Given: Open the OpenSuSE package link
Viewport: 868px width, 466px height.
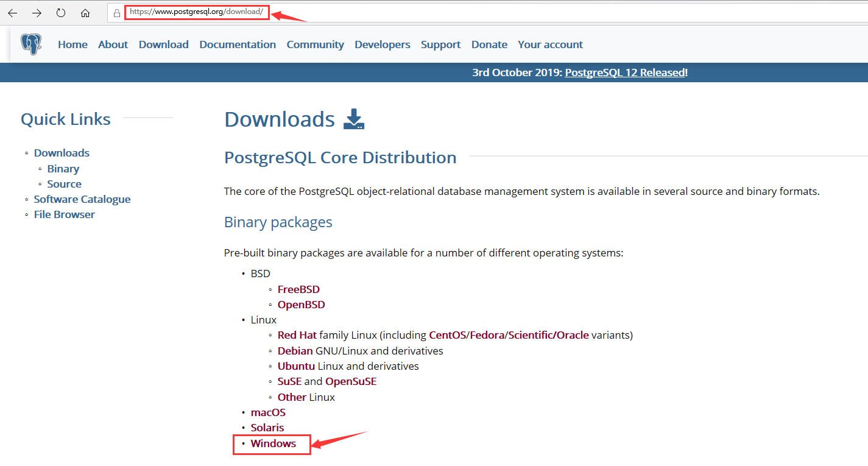Looking at the screenshot, I should pos(351,381).
